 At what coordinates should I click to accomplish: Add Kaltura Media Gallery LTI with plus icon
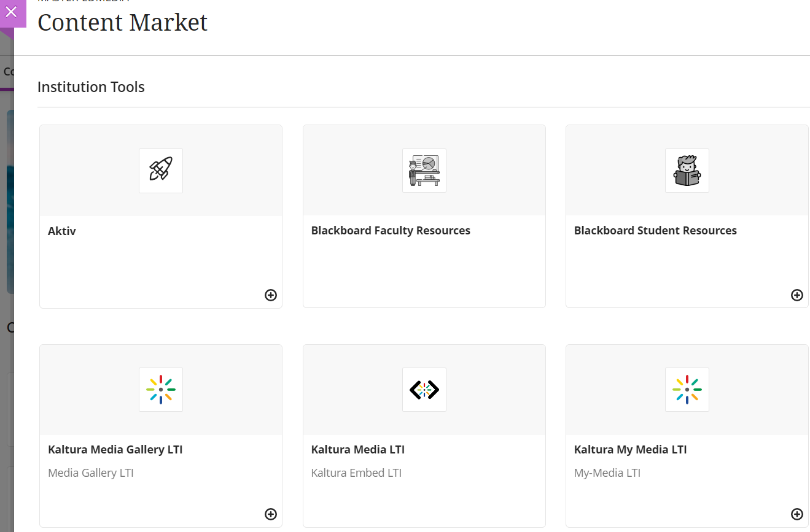(x=271, y=514)
